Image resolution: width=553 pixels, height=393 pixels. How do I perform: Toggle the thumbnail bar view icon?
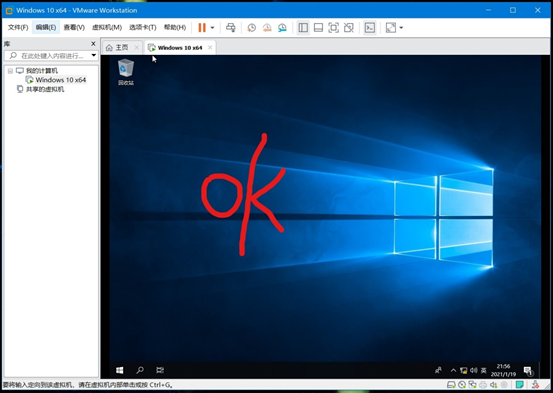tap(318, 28)
